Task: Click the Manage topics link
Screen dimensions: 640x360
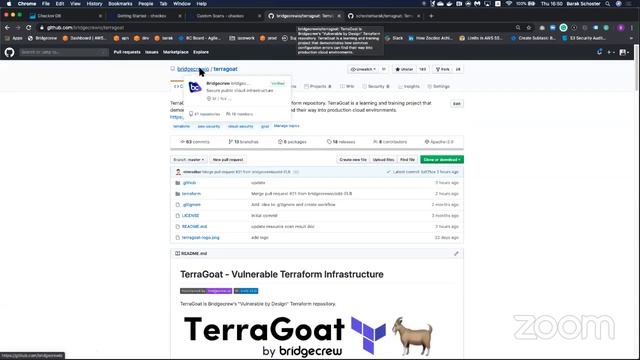Action: (x=287, y=126)
